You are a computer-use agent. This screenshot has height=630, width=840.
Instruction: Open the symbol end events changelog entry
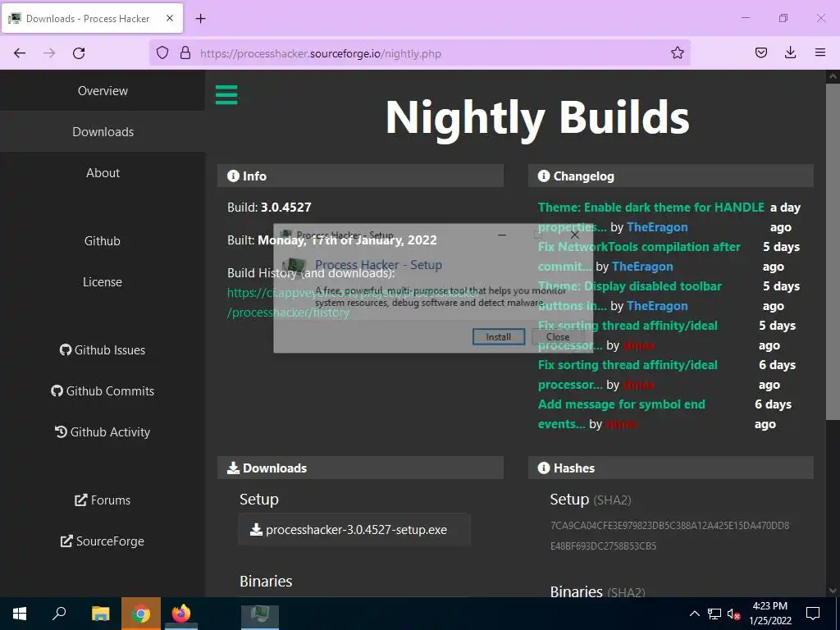click(x=622, y=414)
